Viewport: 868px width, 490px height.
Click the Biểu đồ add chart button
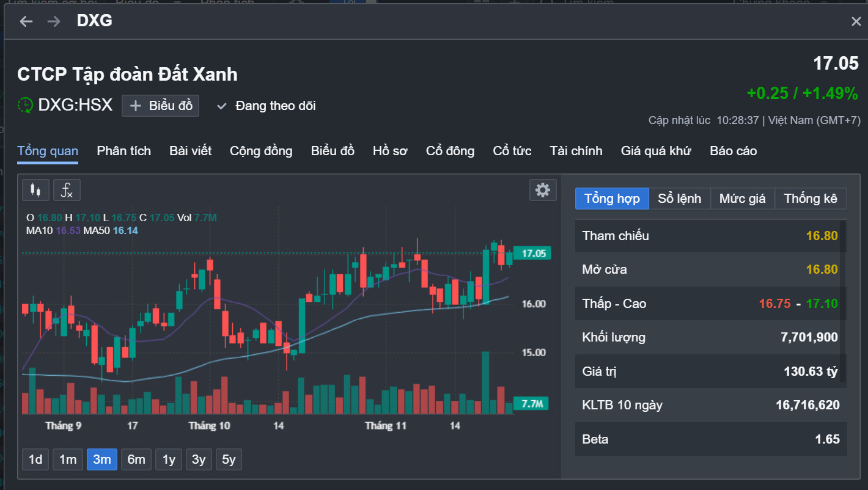pos(160,106)
